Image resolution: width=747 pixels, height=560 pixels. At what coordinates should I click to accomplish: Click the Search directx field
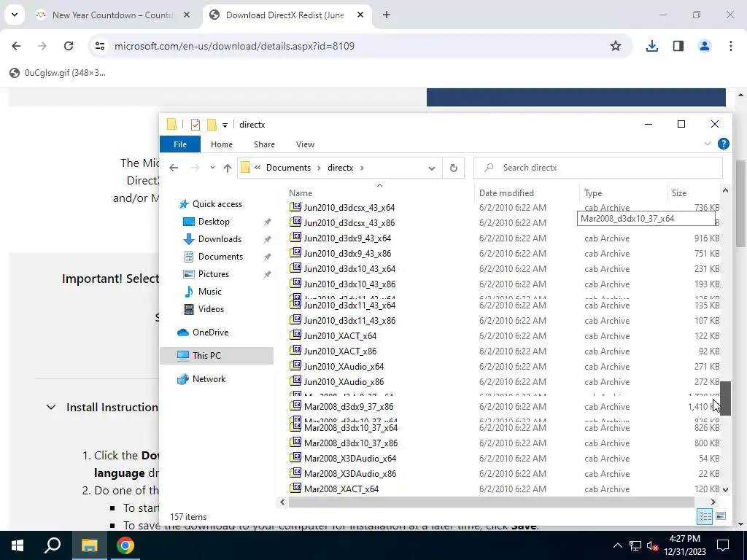point(598,168)
